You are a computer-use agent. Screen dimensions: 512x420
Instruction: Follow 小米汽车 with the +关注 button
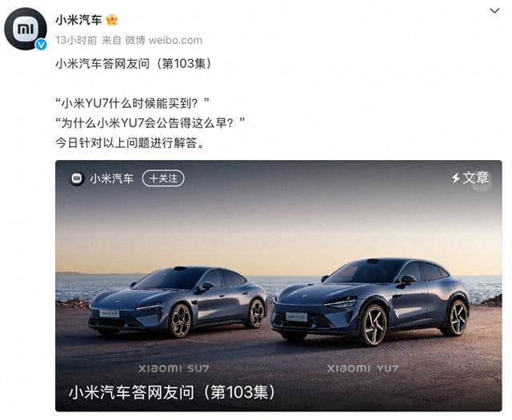163,178
